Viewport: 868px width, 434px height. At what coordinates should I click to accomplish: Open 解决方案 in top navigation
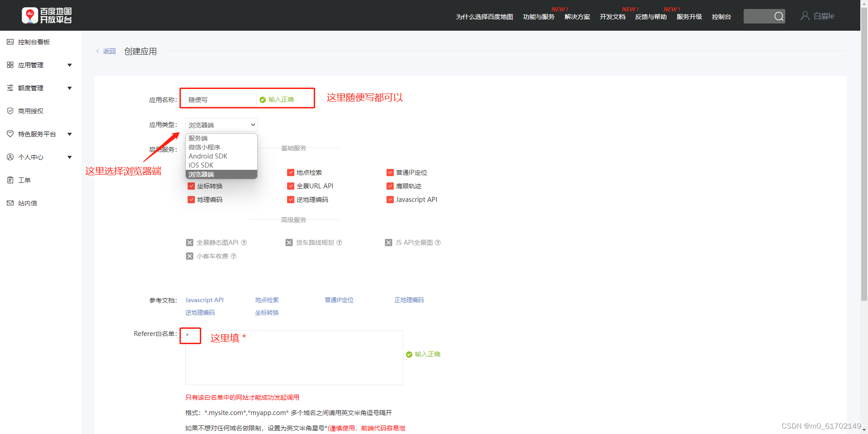(577, 17)
